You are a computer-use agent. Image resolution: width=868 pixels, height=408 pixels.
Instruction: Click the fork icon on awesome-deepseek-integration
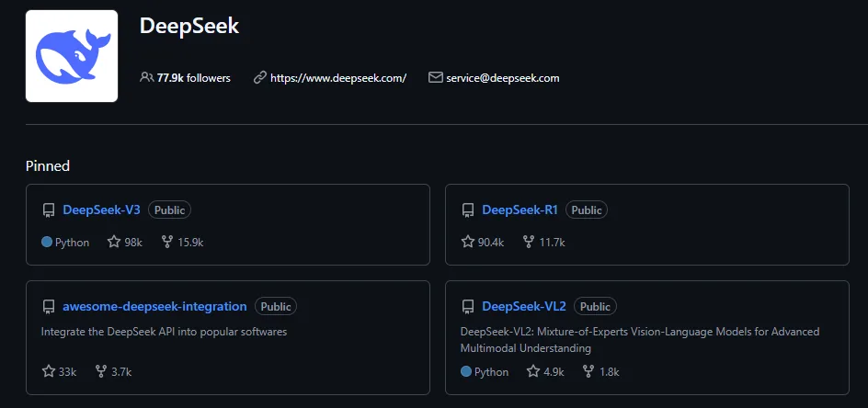pyautogui.click(x=101, y=371)
